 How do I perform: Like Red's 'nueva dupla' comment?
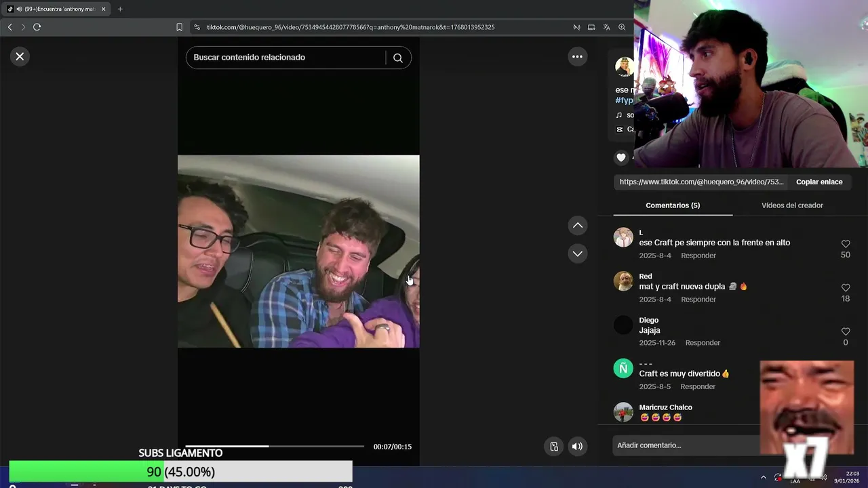(846, 288)
